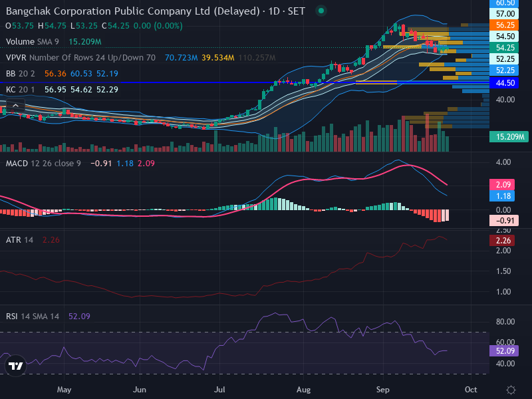
Task: Click the Sep marker on time axis
Action: coord(383,390)
